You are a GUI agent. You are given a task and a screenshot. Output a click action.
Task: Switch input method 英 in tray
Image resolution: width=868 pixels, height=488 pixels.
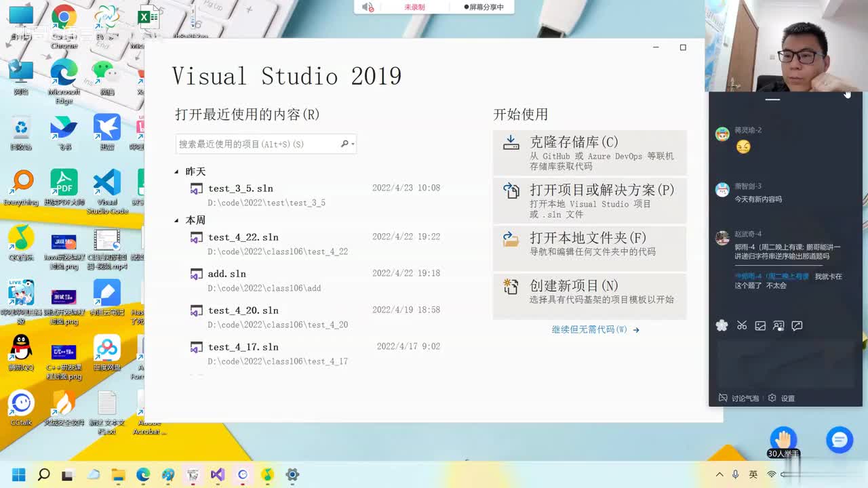pos(753,474)
